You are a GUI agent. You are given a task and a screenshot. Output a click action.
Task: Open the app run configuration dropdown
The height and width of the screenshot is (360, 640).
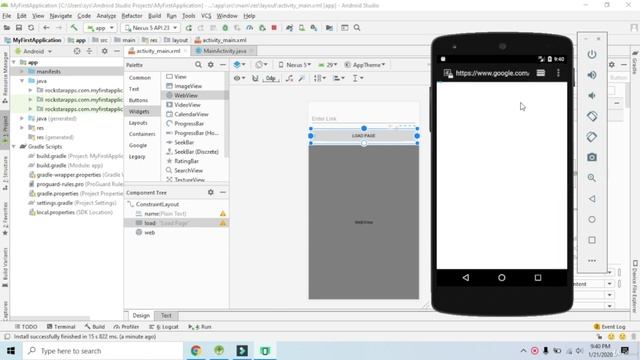[x=100, y=28]
